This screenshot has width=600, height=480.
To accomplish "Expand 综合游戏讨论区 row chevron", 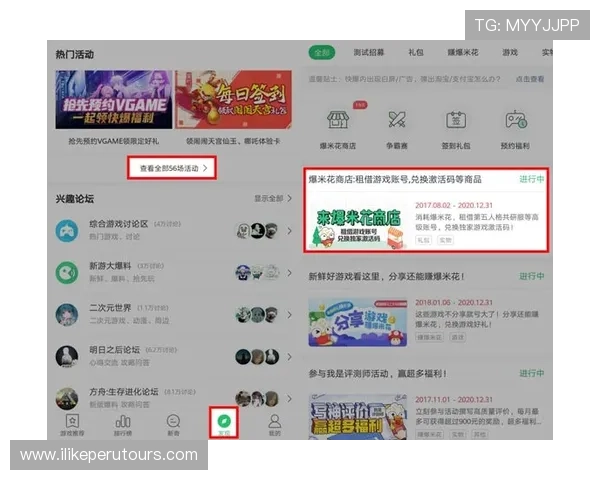I will (289, 231).
